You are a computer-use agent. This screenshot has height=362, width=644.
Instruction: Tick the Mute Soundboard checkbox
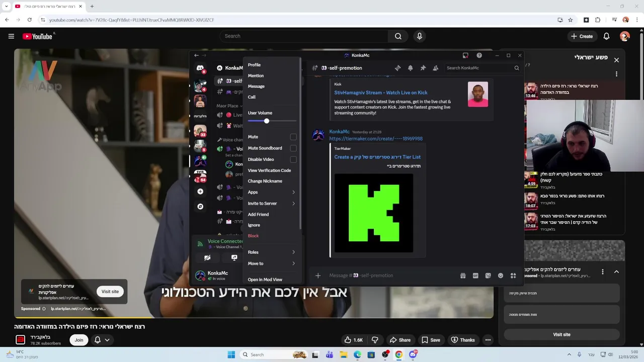click(293, 148)
